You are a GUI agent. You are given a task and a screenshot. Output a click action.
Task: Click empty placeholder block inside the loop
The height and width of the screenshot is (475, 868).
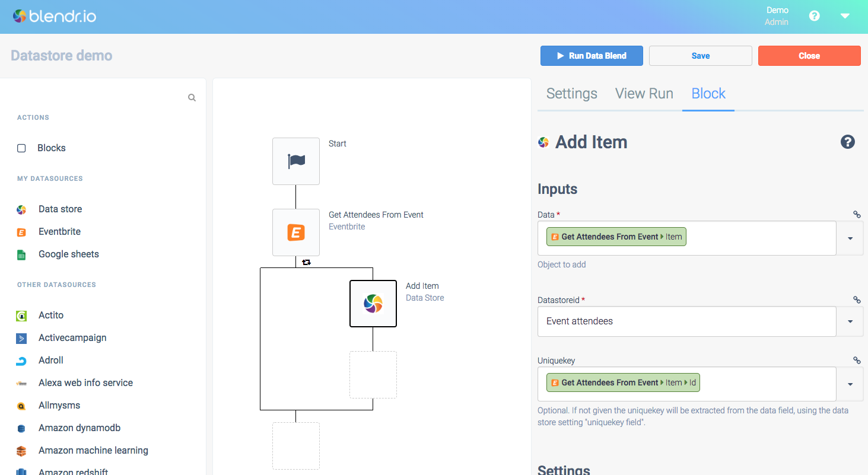point(373,375)
